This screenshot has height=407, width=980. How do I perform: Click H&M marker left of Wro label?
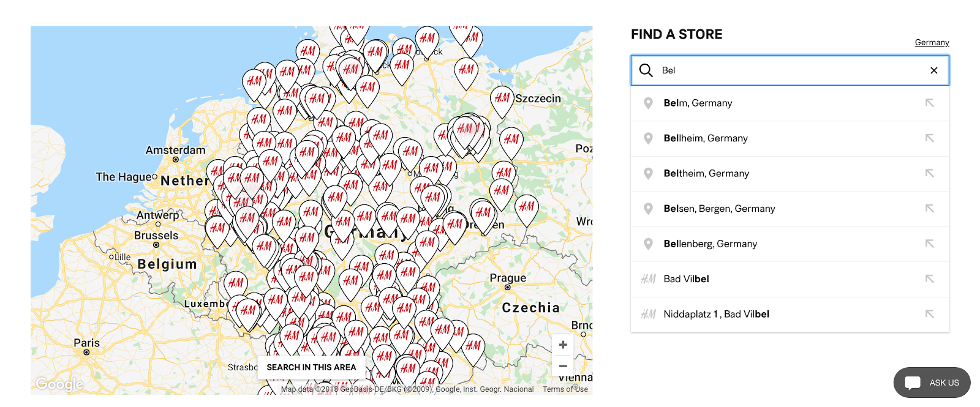pos(527,209)
